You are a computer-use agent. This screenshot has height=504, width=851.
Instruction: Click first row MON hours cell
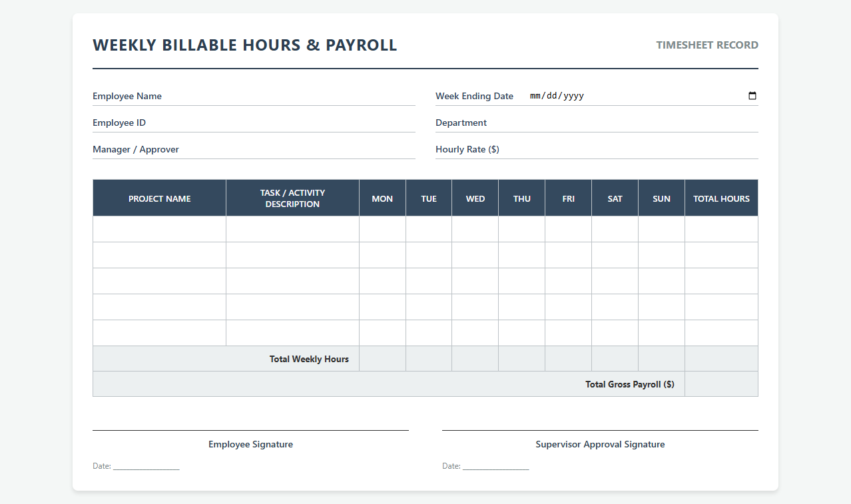[382, 229]
